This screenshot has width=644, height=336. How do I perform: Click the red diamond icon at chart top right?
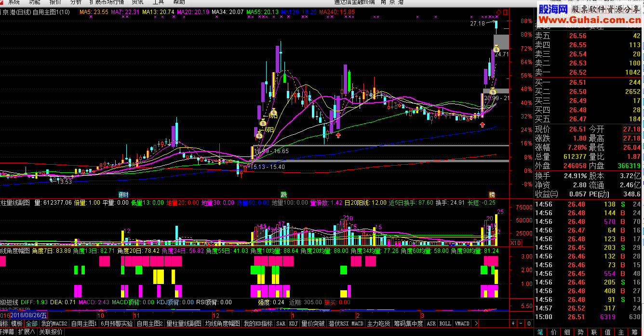click(498, 12)
